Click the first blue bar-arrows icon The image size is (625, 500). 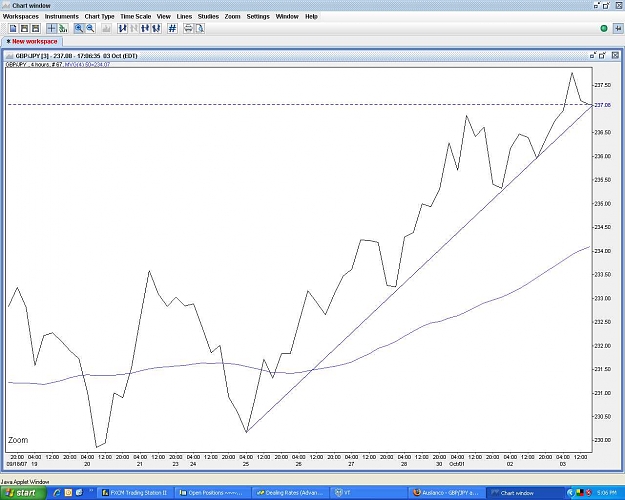point(122,28)
